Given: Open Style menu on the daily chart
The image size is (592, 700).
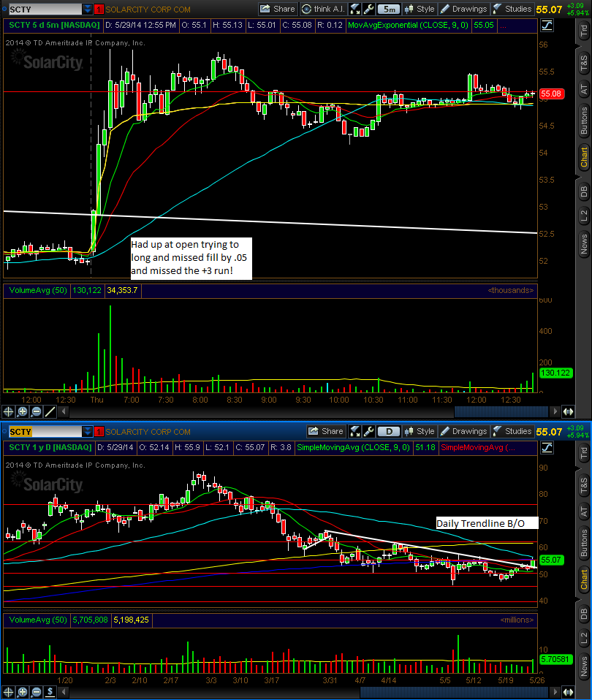Looking at the screenshot, I should point(420,431).
